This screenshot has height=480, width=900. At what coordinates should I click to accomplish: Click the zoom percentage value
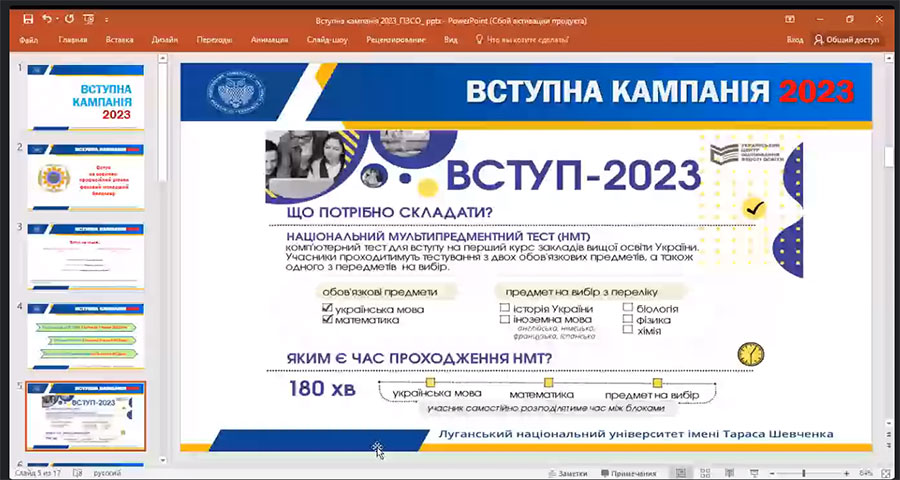pyautogui.click(x=867, y=474)
